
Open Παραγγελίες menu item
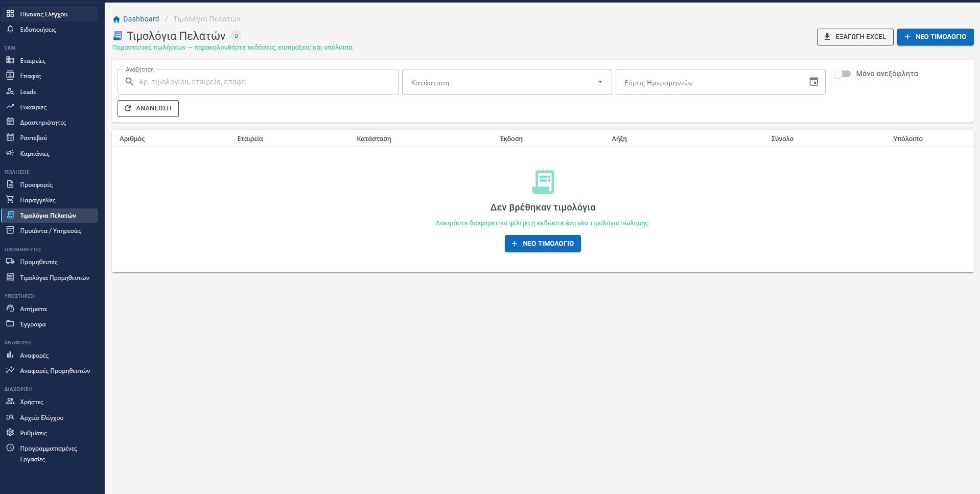(50, 200)
